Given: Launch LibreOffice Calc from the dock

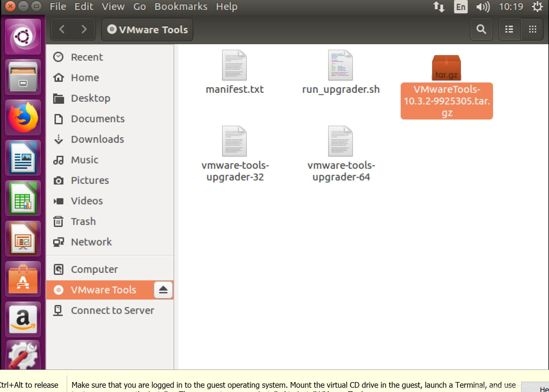Looking at the screenshot, I should coord(23,198).
